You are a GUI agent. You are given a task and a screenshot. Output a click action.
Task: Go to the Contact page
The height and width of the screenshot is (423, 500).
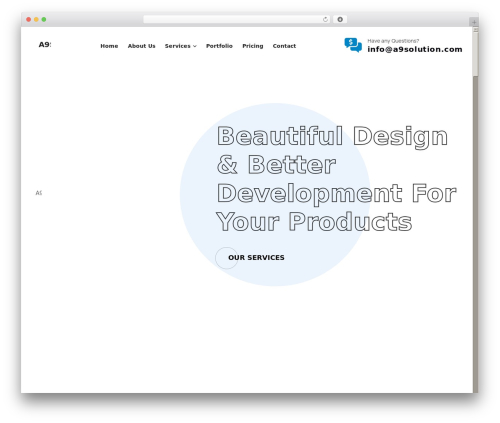click(x=284, y=46)
